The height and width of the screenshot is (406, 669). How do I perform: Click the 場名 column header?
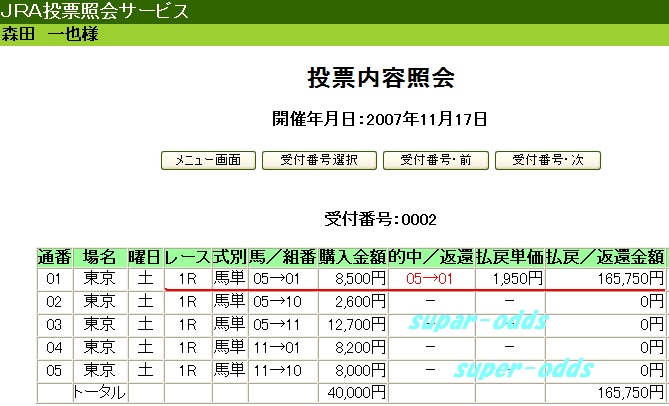100,257
